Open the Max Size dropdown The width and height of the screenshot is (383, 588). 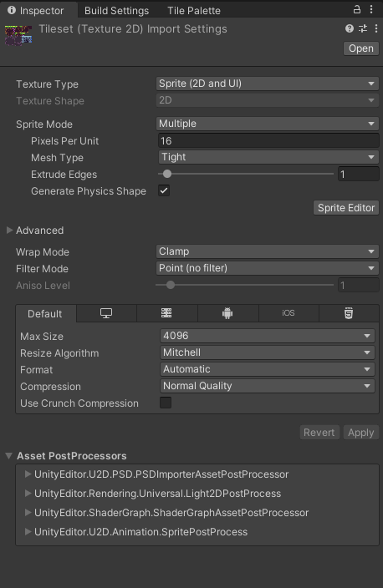(x=268, y=336)
